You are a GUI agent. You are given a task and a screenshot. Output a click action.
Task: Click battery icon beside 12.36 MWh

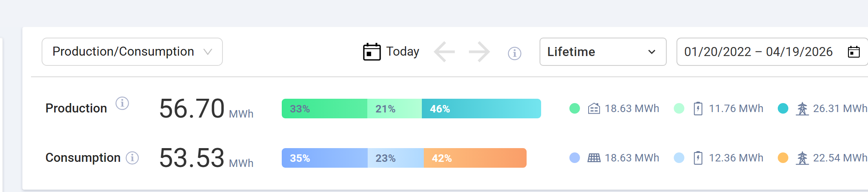click(x=698, y=158)
